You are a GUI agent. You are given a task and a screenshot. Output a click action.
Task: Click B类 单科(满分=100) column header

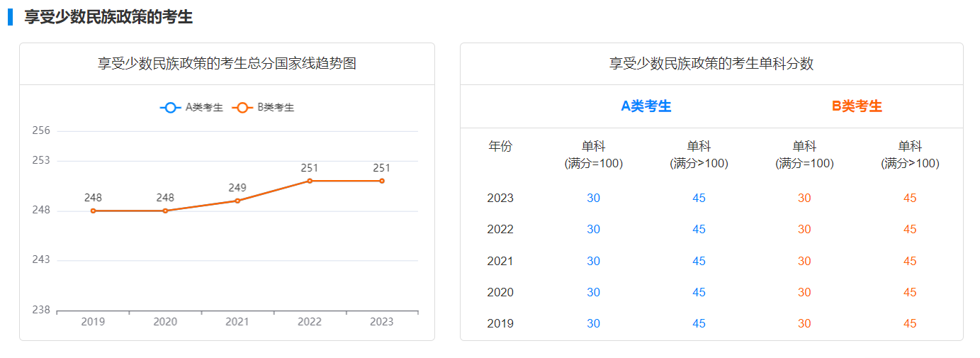point(805,155)
